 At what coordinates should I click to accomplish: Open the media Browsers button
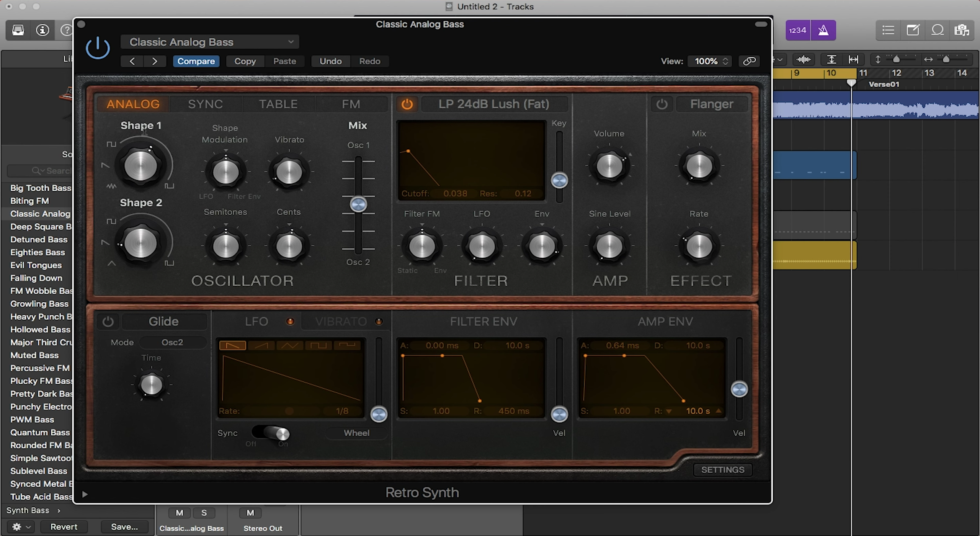(x=961, y=30)
